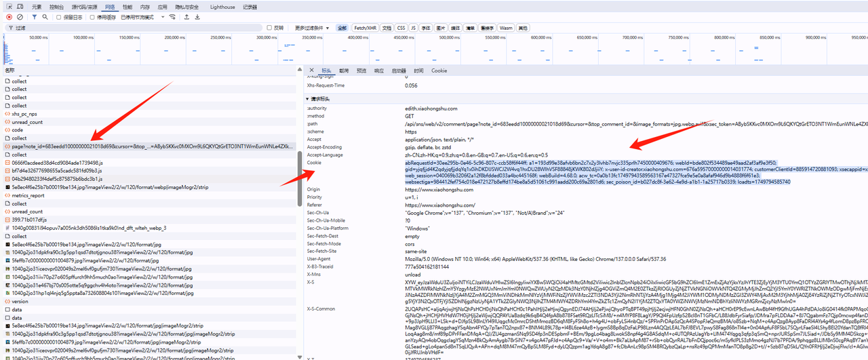Stop recording network log
This screenshot has width=868, height=360.
pyautogui.click(x=9, y=17)
